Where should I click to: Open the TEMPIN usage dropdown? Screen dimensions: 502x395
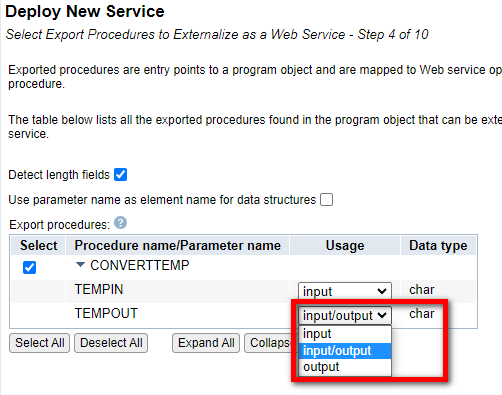(345, 291)
